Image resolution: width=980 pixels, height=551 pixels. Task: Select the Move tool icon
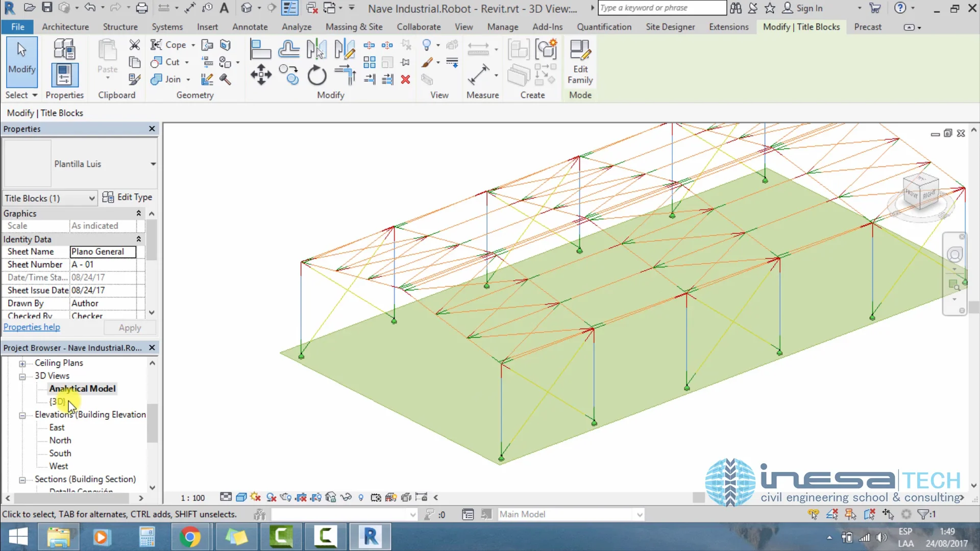[x=261, y=75]
